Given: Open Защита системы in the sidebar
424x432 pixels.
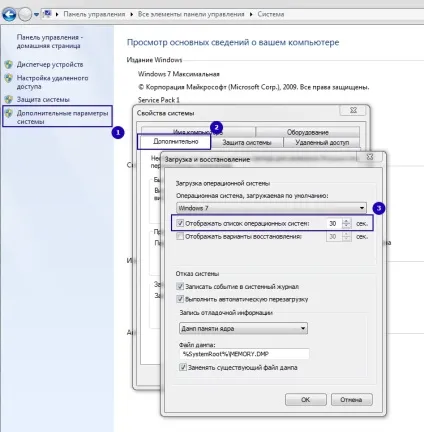Looking at the screenshot, I should [x=43, y=99].
